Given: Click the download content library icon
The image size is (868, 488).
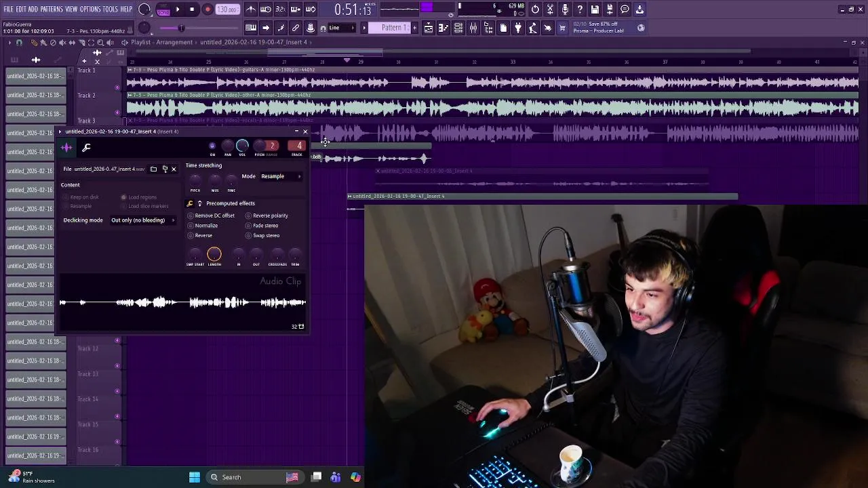Looking at the screenshot, I should (x=639, y=9).
